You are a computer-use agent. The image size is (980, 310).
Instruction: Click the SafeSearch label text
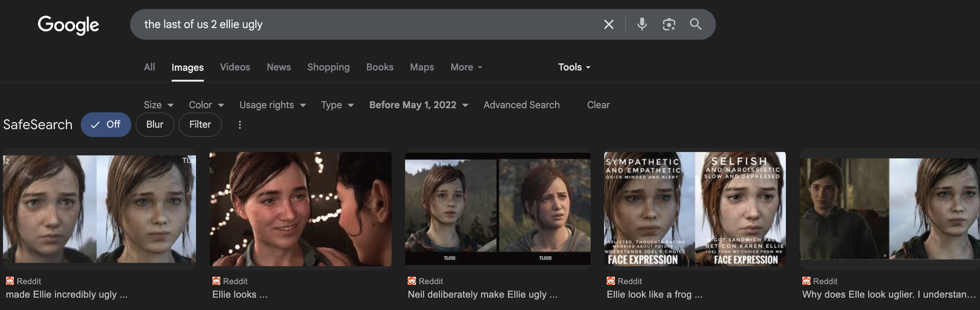click(x=38, y=125)
